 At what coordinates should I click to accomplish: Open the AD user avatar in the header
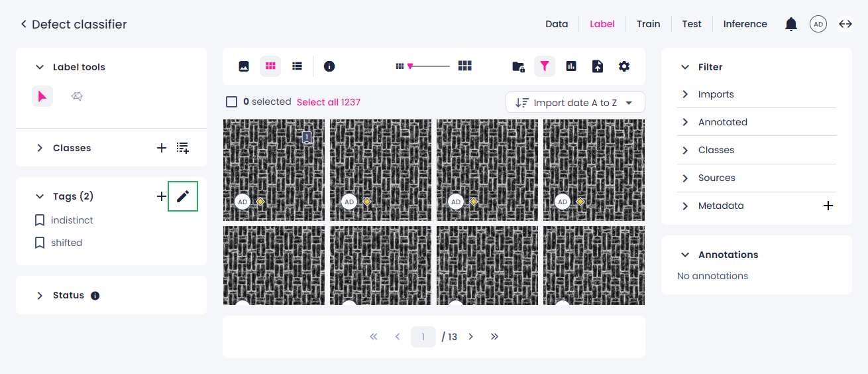(x=818, y=25)
